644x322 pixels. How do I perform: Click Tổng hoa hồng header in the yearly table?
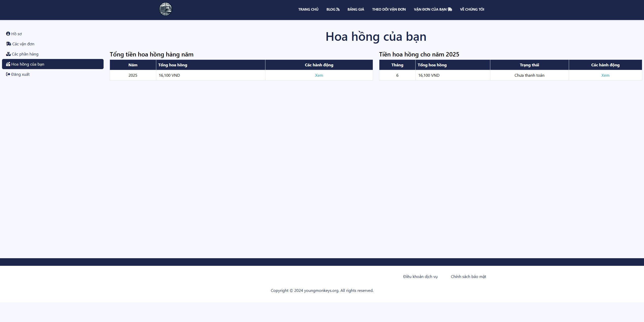click(x=210, y=65)
